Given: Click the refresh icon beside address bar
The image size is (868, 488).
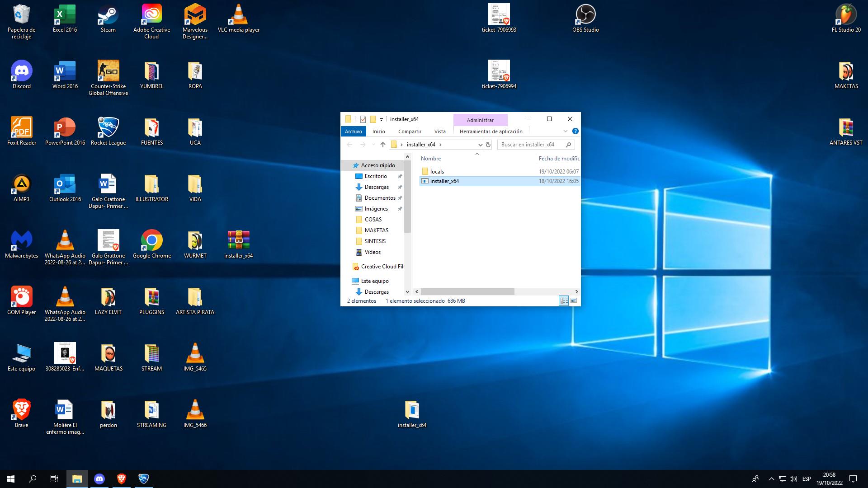Looking at the screenshot, I should pyautogui.click(x=488, y=145).
